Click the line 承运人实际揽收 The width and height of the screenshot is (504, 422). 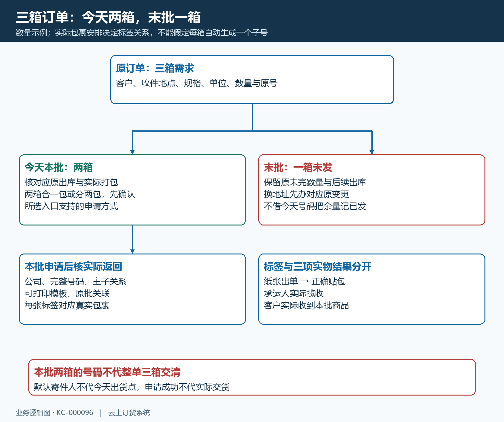294,294
